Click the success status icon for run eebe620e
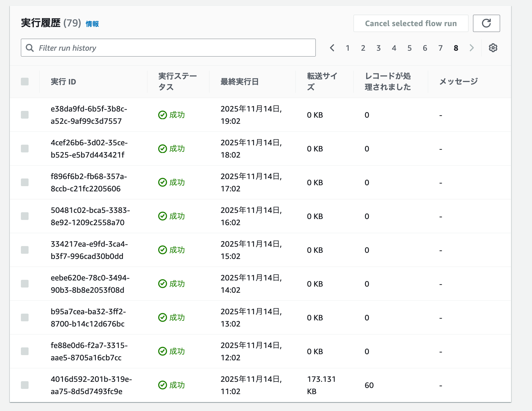Viewport: 532px width, 411px height. (162, 284)
